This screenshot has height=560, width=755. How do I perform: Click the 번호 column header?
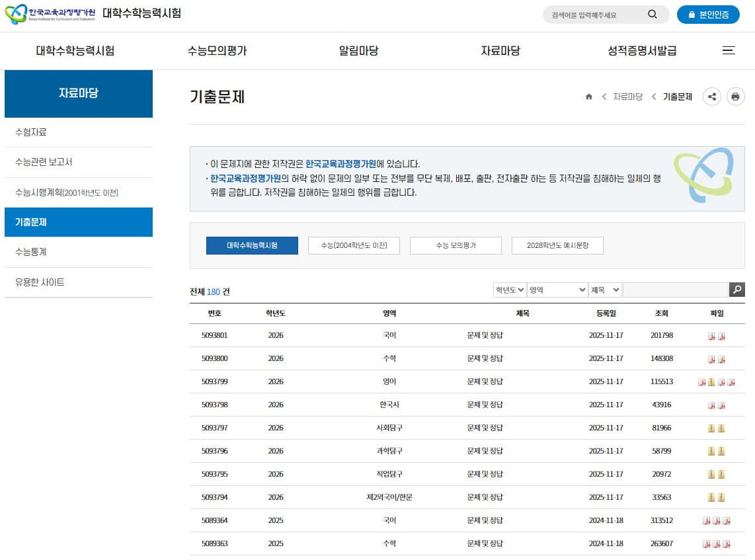pyautogui.click(x=214, y=313)
